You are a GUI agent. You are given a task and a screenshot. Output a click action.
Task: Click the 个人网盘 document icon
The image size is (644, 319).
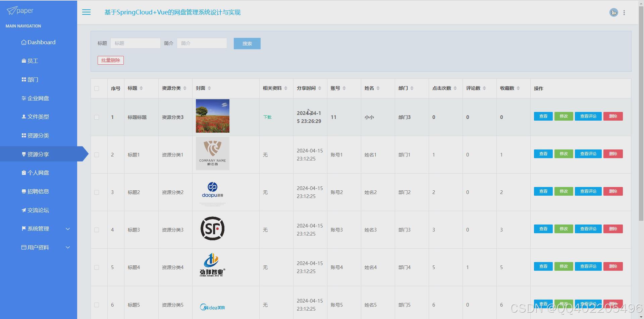pos(23,172)
